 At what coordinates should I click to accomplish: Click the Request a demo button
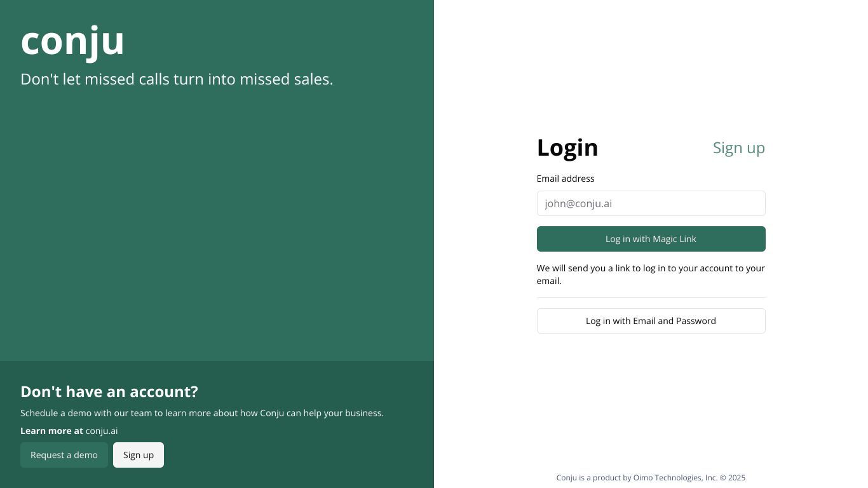64,455
